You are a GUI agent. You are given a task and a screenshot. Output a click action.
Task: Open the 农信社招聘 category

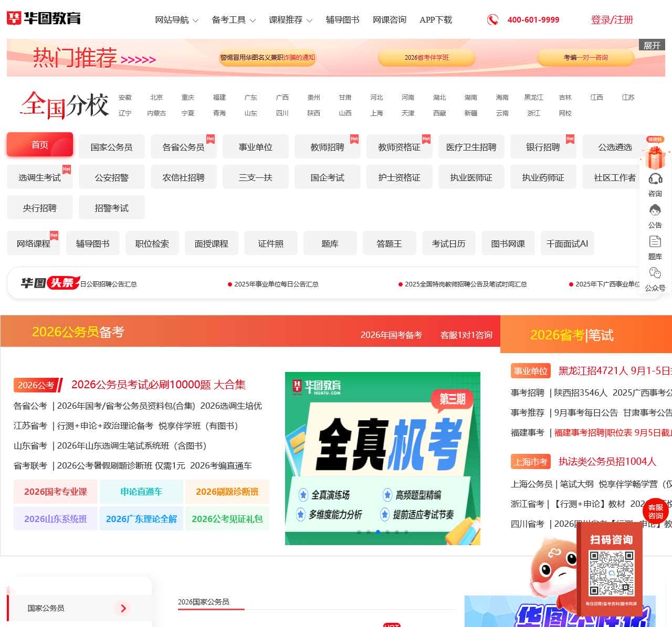pos(183,177)
